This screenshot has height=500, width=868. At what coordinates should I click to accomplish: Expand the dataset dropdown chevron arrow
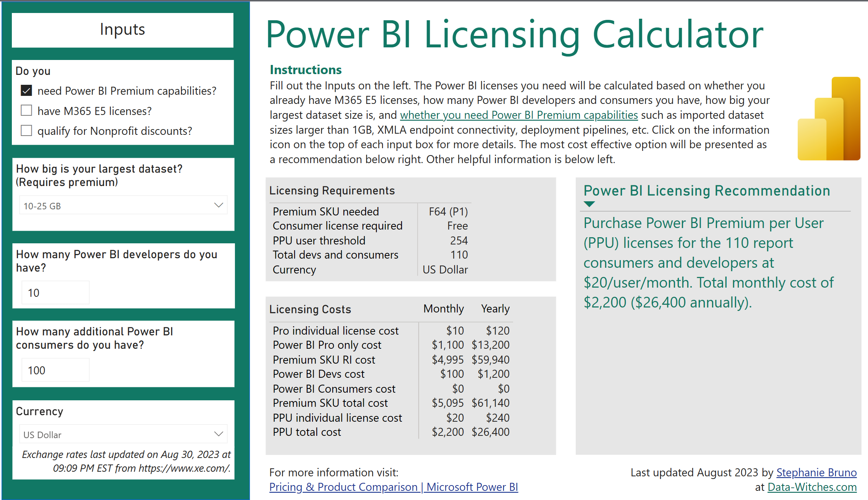pos(219,206)
